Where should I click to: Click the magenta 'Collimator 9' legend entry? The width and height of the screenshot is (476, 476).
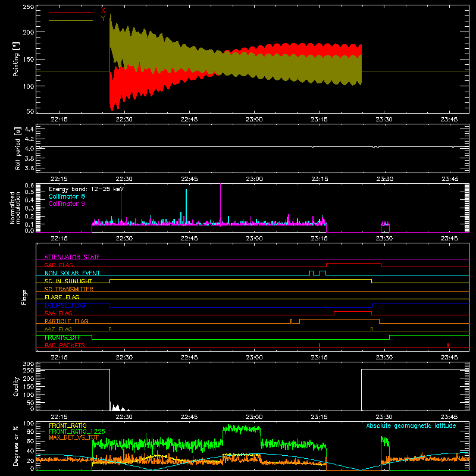click(x=67, y=203)
